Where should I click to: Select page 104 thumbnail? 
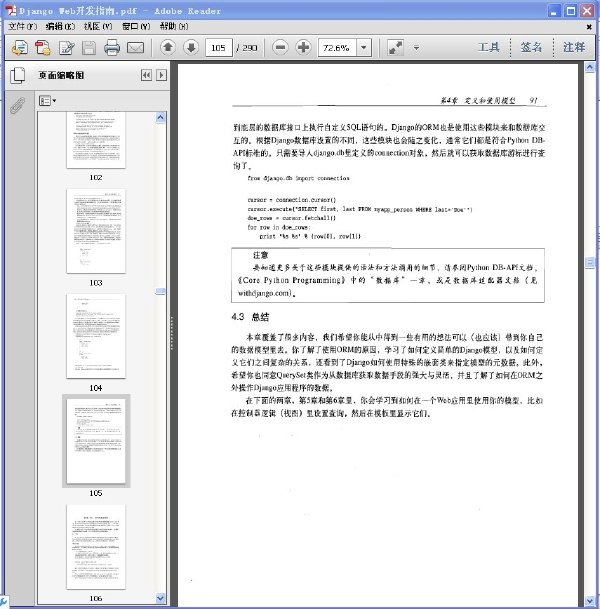(x=96, y=336)
